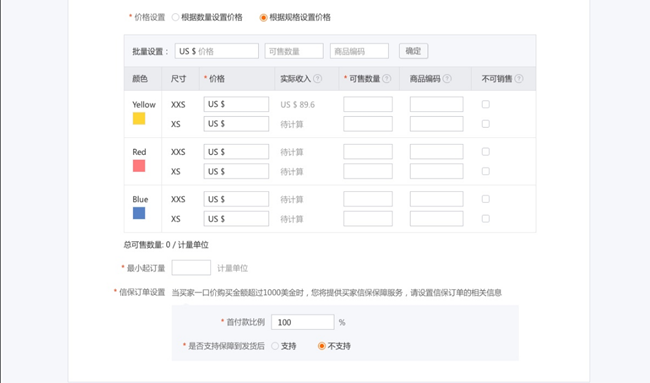Click price field for Blue XS
650x383 pixels.
pos(236,218)
